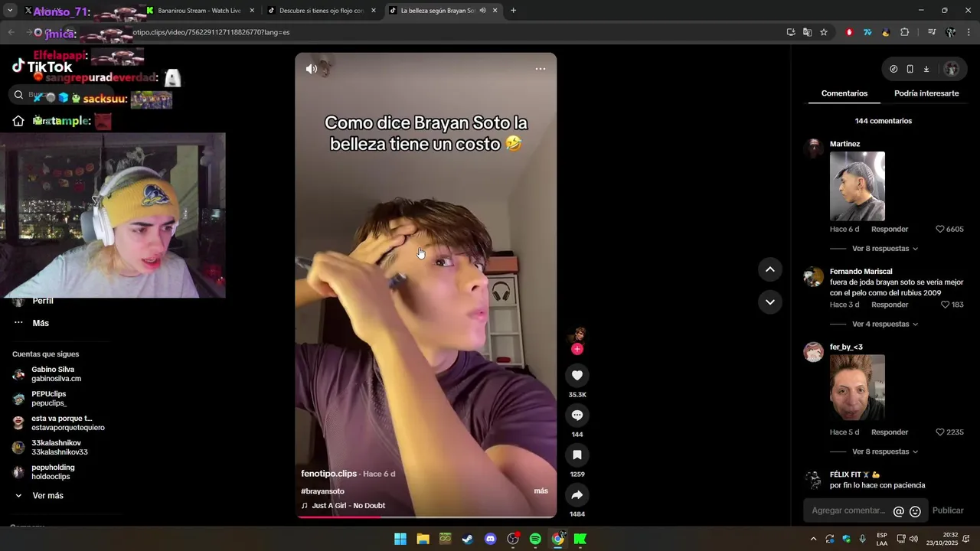The width and height of the screenshot is (980, 551).
Task: Like the video with the heart icon
Action: [x=577, y=375]
